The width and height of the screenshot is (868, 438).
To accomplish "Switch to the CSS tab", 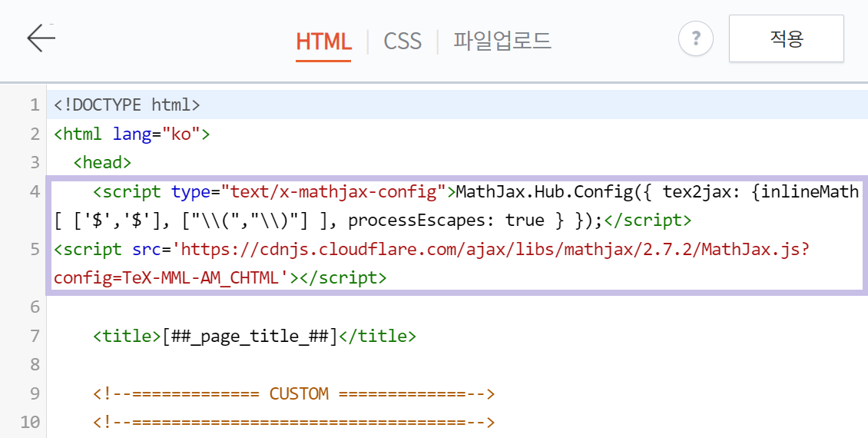I will 403,41.
